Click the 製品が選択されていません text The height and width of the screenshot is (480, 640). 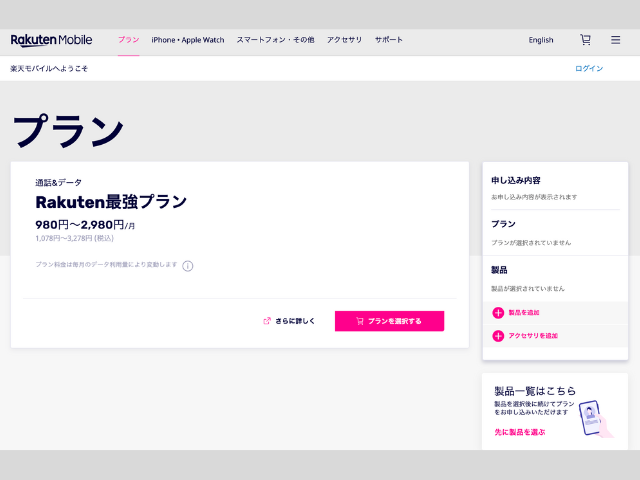pos(528,289)
